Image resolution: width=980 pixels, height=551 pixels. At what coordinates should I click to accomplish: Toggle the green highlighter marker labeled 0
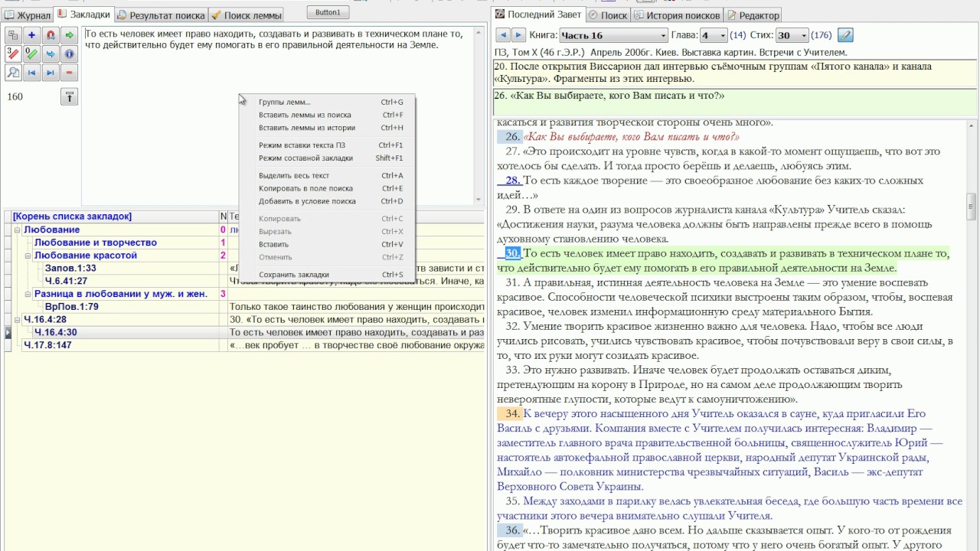(x=31, y=54)
